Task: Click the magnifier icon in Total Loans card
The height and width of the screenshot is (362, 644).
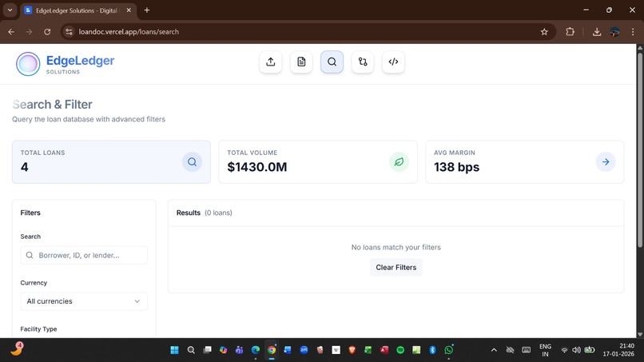Action: click(193, 162)
